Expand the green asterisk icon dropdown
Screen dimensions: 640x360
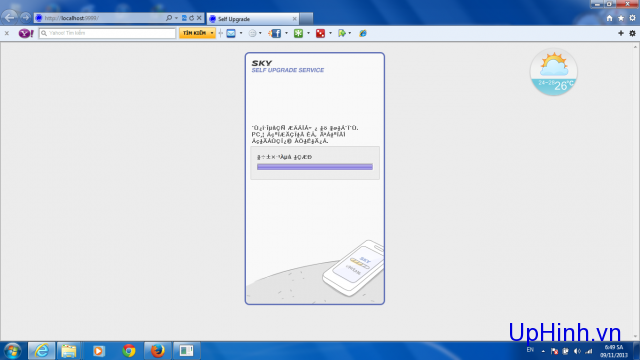click(x=308, y=33)
